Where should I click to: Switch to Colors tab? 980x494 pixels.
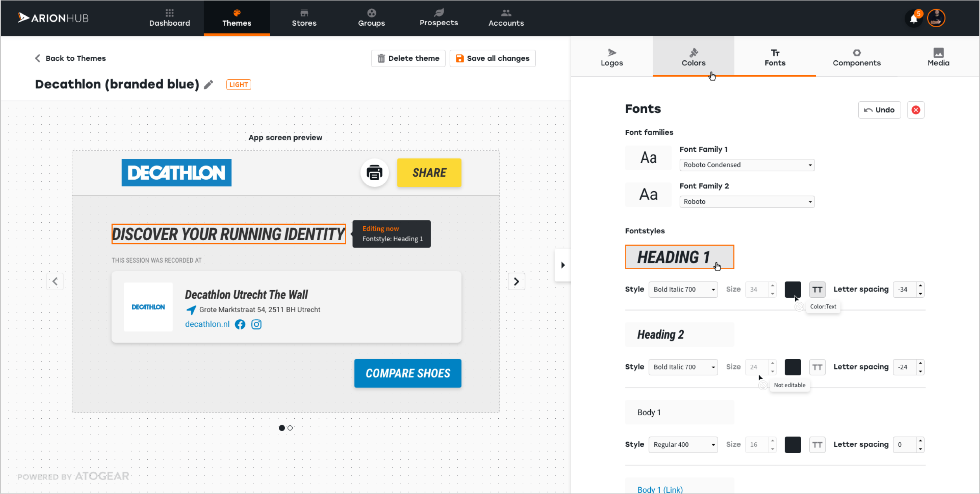(x=693, y=57)
